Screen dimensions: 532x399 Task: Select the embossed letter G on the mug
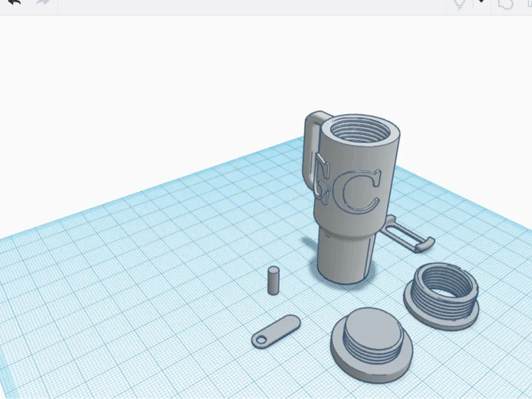(322, 179)
